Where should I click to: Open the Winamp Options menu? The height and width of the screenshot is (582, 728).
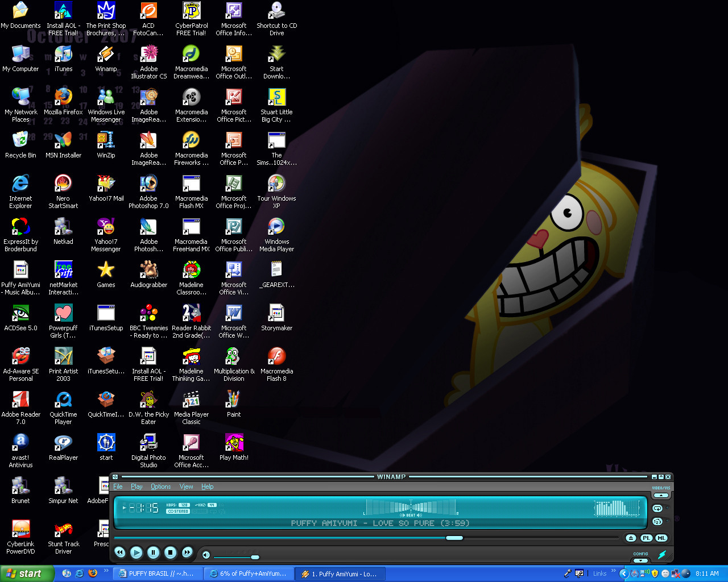(160, 487)
